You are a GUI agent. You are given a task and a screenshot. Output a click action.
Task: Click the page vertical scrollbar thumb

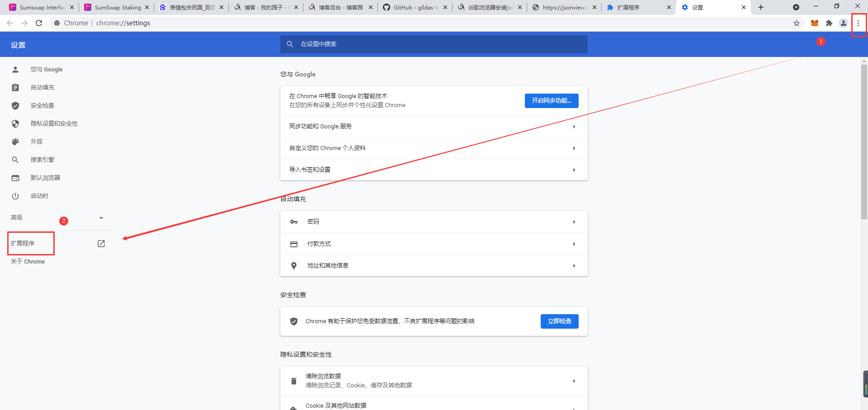point(864,141)
